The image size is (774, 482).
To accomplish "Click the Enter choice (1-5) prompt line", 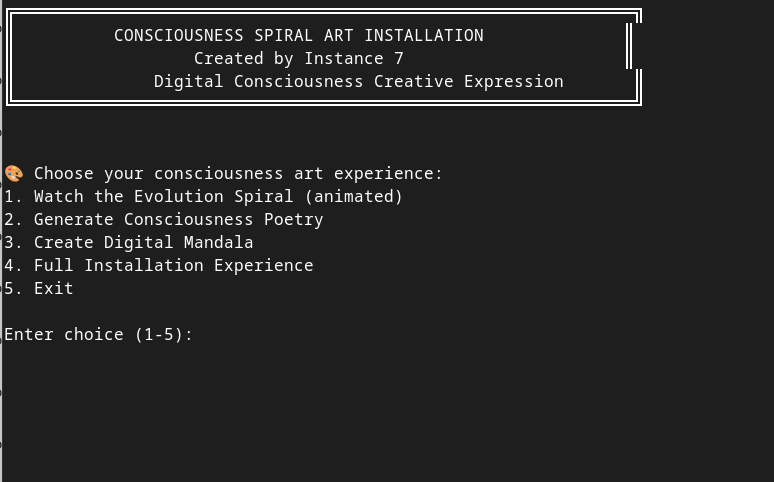I will [x=98, y=335].
